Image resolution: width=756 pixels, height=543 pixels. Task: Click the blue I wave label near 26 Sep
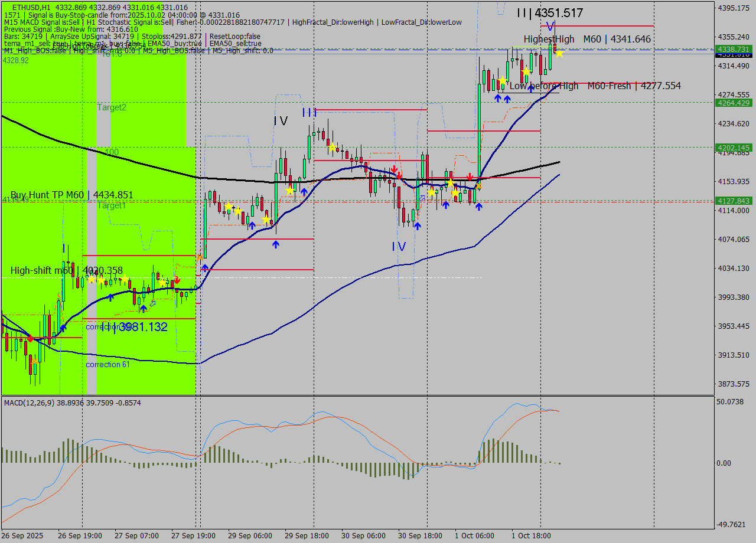pos(64,249)
